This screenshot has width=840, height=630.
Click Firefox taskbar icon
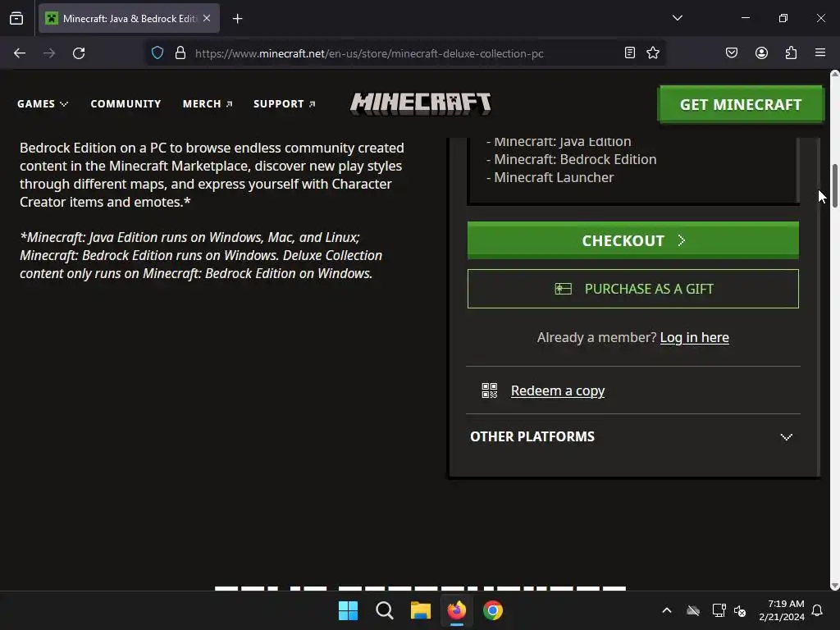tap(456, 610)
